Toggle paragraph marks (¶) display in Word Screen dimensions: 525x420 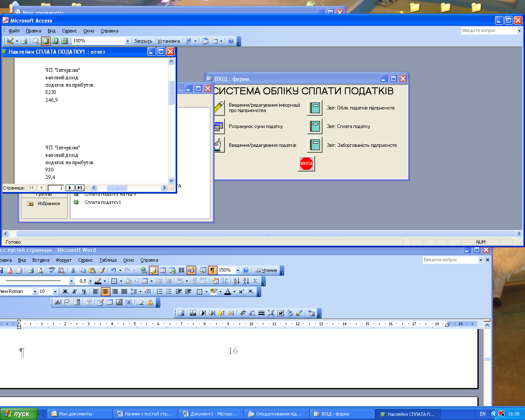(212, 270)
